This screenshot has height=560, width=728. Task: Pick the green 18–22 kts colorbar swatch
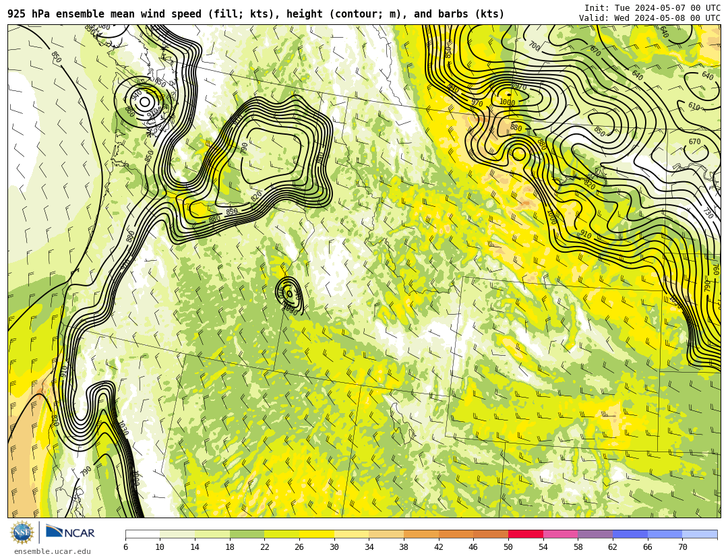pos(247,534)
